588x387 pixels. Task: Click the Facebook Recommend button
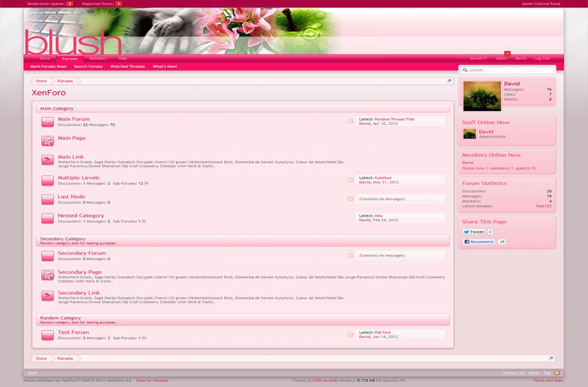click(x=479, y=242)
